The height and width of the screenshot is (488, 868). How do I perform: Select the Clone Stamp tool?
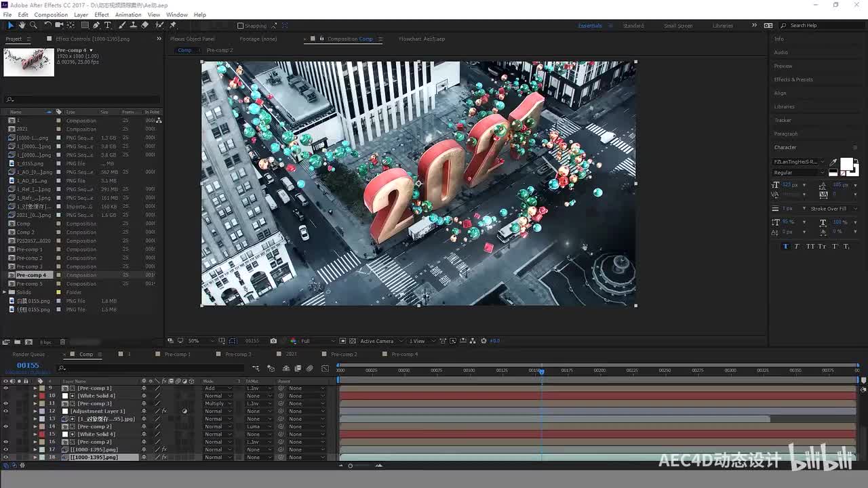(x=133, y=25)
